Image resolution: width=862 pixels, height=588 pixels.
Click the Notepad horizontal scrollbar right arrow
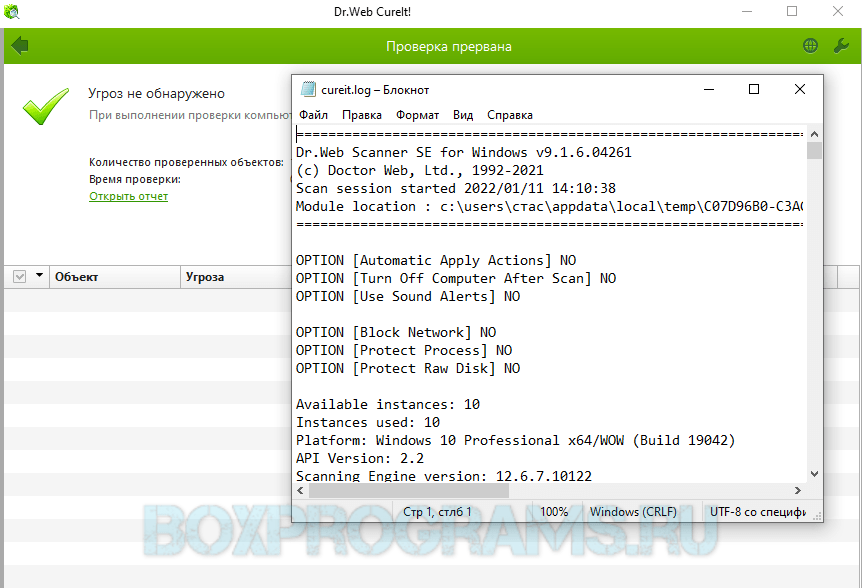pyautogui.click(x=797, y=491)
